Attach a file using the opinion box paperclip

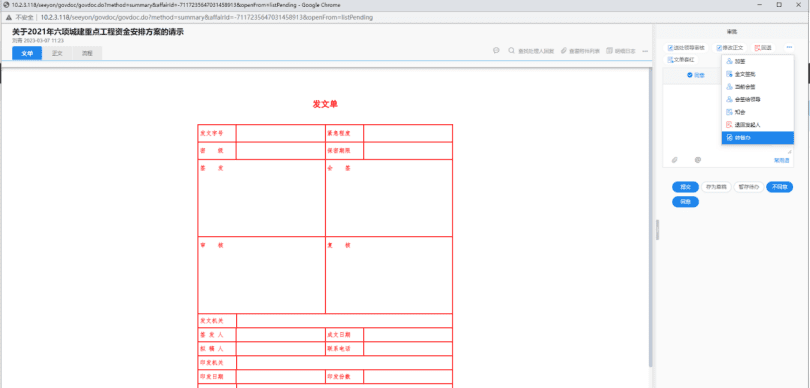click(x=674, y=160)
